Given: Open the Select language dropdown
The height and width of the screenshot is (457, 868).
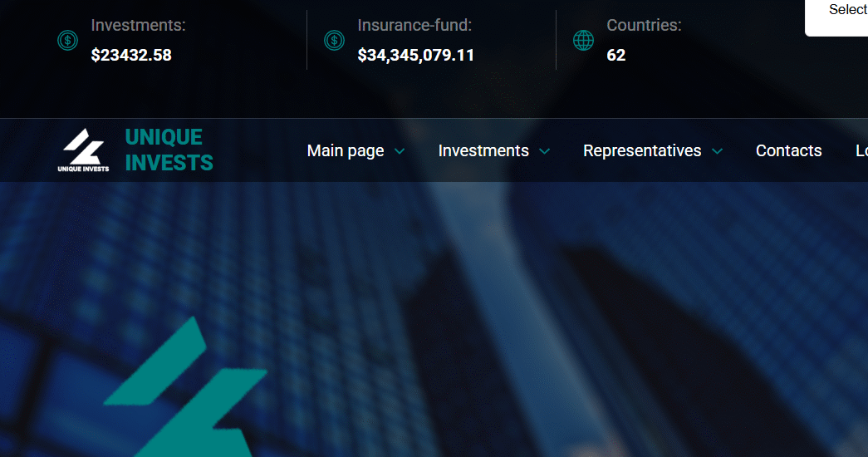Looking at the screenshot, I should pyautogui.click(x=836, y=17).
